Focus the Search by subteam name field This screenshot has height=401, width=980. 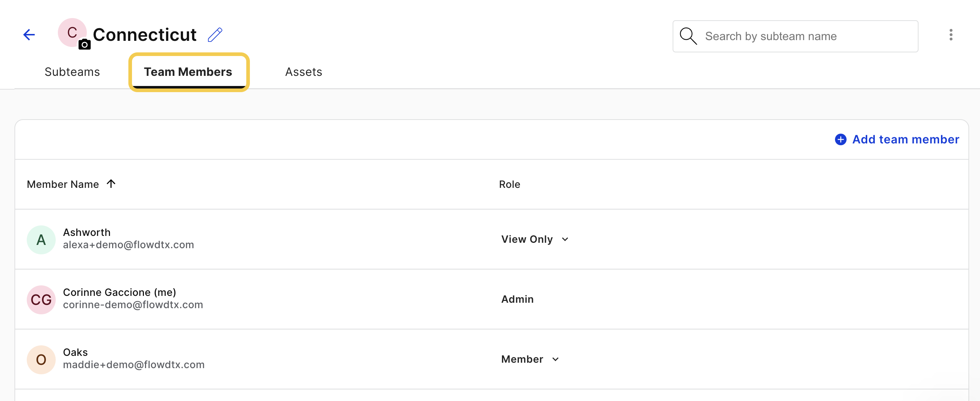(x=795, y=36)
